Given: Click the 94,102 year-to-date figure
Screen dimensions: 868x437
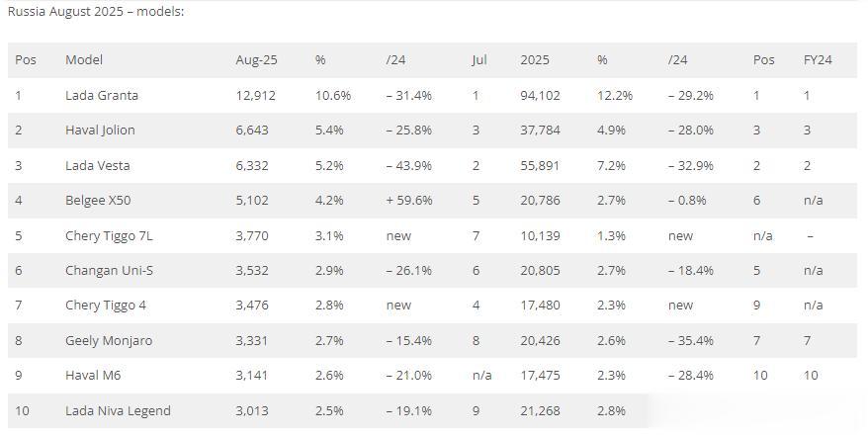Looking at the screenshot, I should (540, 96).
